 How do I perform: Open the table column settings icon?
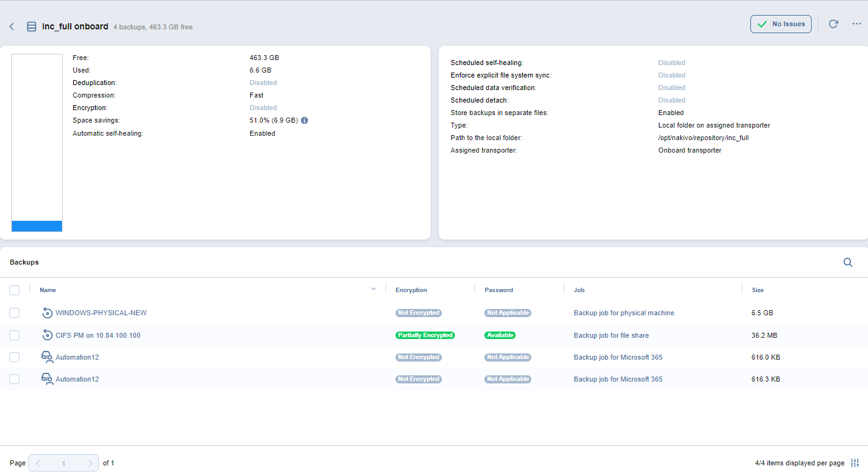855,463
